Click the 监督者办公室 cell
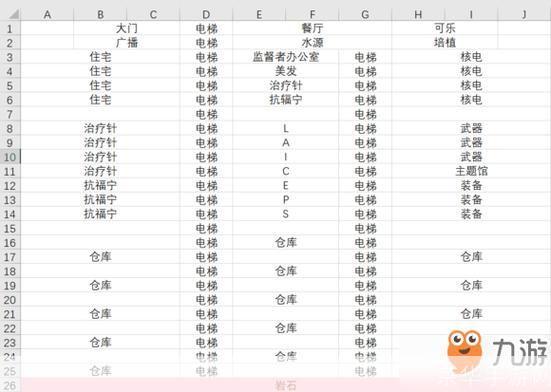551x392 pixels. point(285,57)
